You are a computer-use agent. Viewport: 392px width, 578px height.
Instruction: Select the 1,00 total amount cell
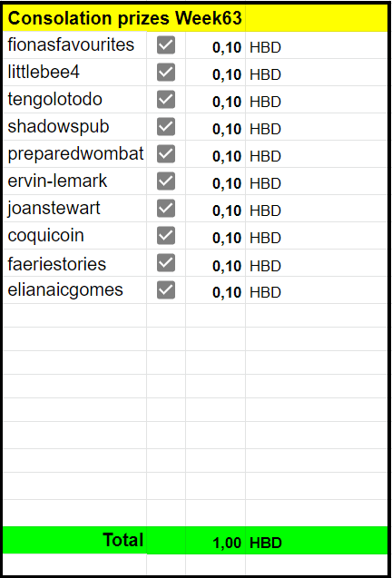(x=215, y=540)
